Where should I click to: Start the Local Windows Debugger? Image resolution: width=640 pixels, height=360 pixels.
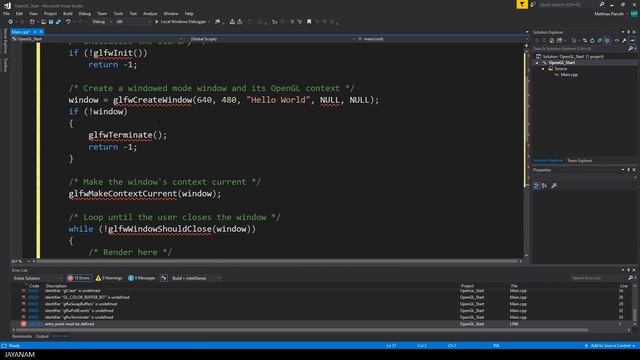point(180,22)
